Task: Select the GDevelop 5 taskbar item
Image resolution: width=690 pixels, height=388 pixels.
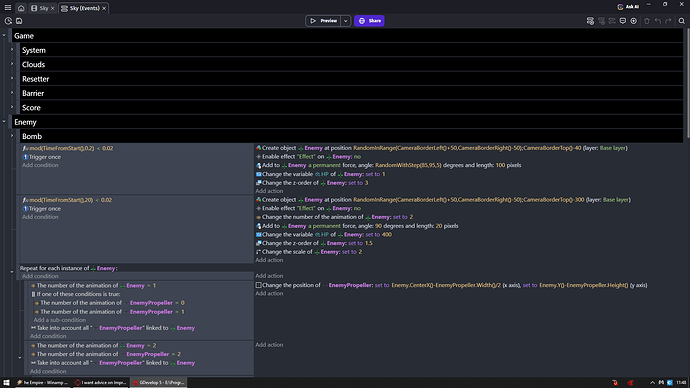Action: [x=158, y=382]
